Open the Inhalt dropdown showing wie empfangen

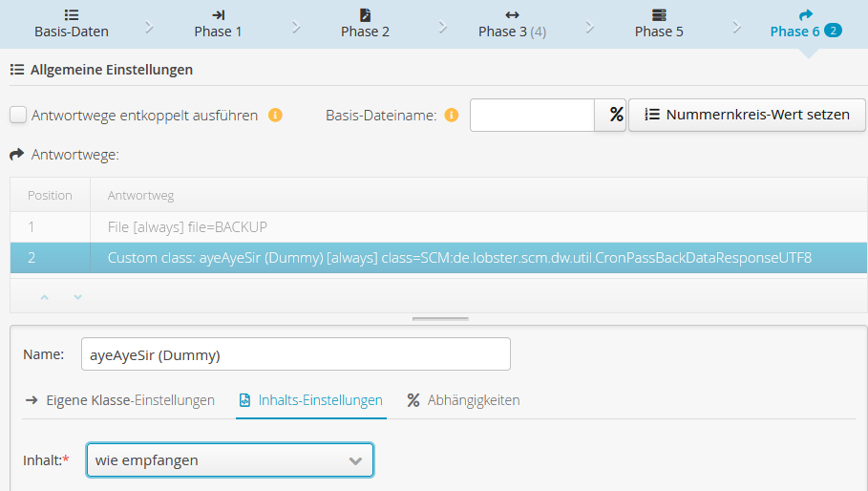pyautogui.click(x=229, y=460)
